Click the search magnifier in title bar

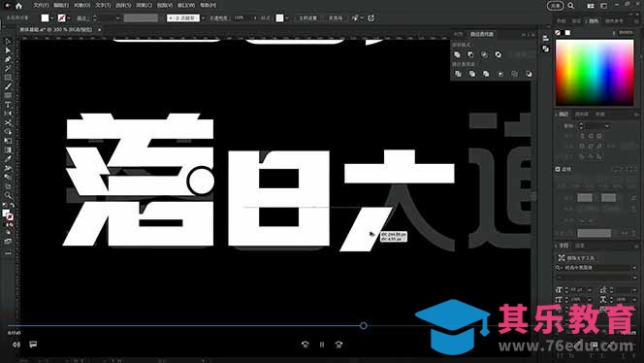(571, 6)
